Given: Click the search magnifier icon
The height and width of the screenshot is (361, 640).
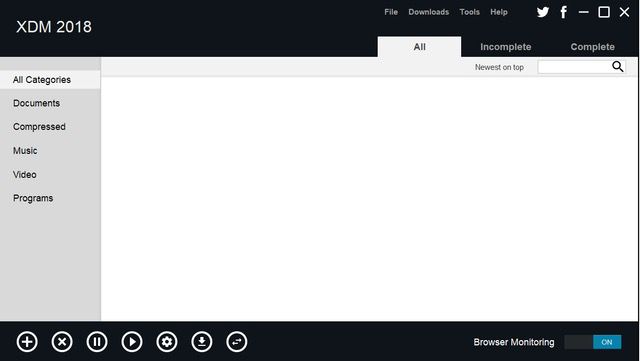Looking at the screenshot, I should coord(618,67).
